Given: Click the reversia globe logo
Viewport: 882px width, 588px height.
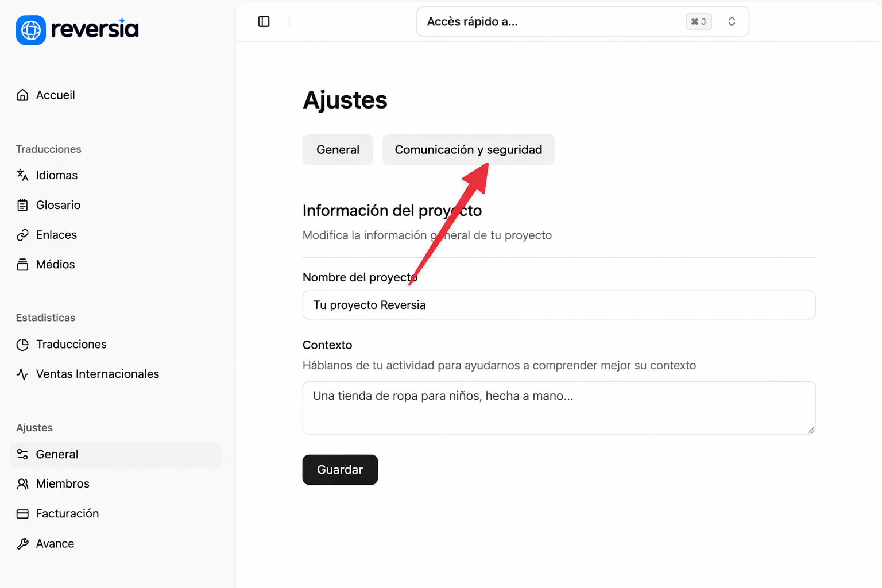Looking at the screenshot, I should (30, 30).
